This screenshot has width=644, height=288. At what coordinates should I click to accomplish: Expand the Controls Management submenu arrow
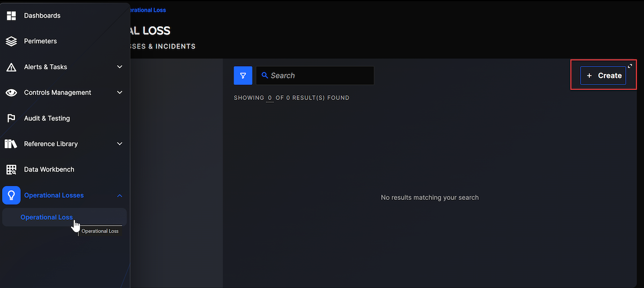coord(120,93)
